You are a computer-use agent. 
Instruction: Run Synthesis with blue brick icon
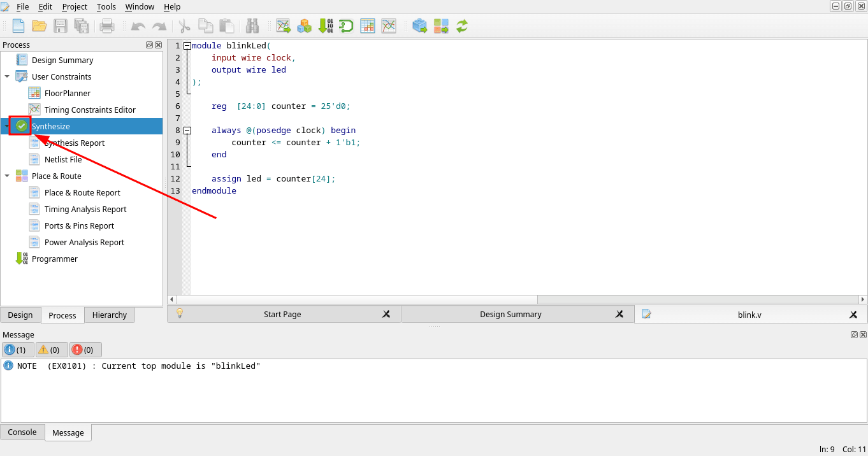pos(419,26)
